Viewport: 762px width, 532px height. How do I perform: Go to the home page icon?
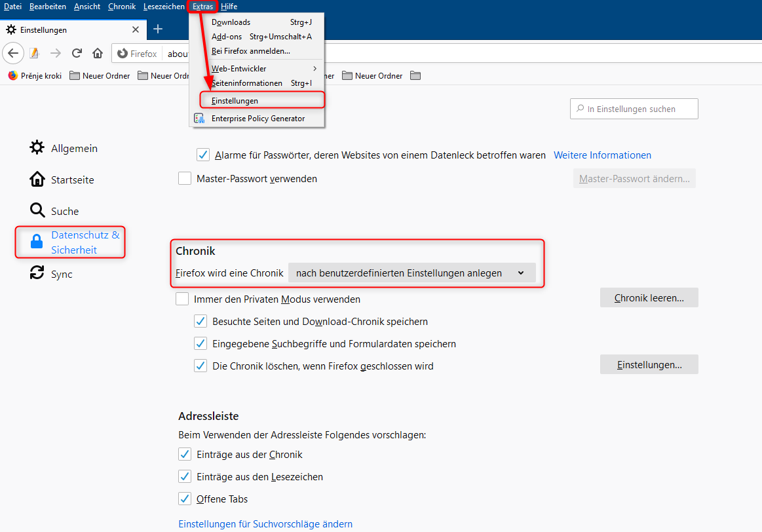[x=98, y=53]
